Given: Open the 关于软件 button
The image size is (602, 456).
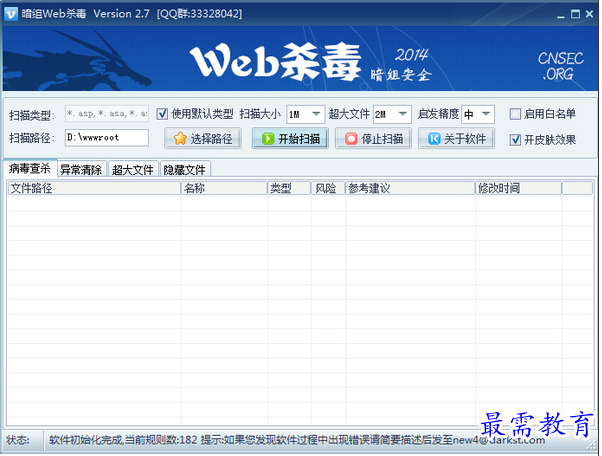Looking at the screenshot, I should tap(456, 139).
